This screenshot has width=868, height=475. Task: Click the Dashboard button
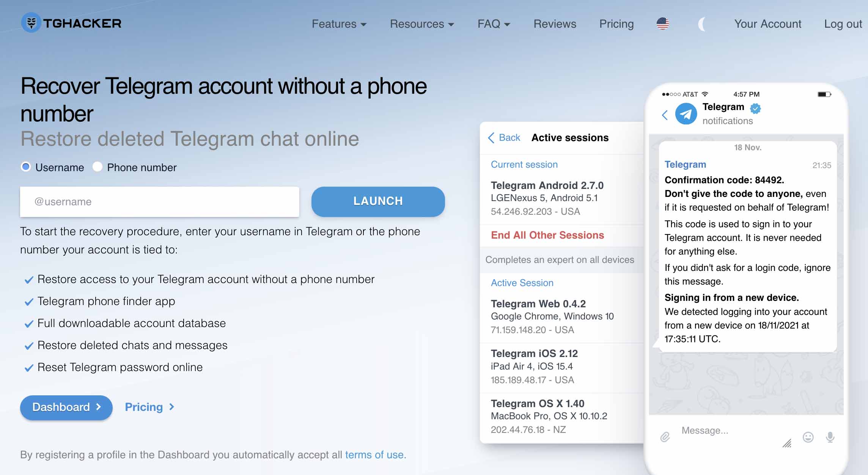tap(66, 407)
